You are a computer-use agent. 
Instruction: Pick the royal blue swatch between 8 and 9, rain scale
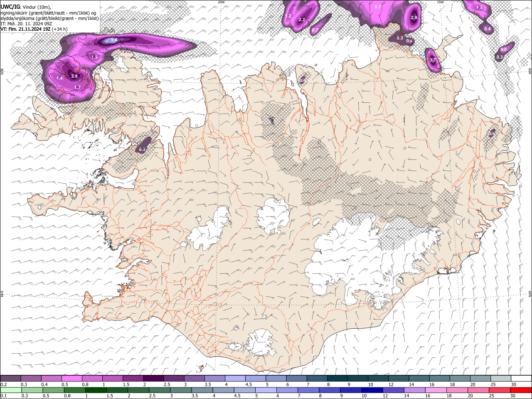[x=329, y=390]
